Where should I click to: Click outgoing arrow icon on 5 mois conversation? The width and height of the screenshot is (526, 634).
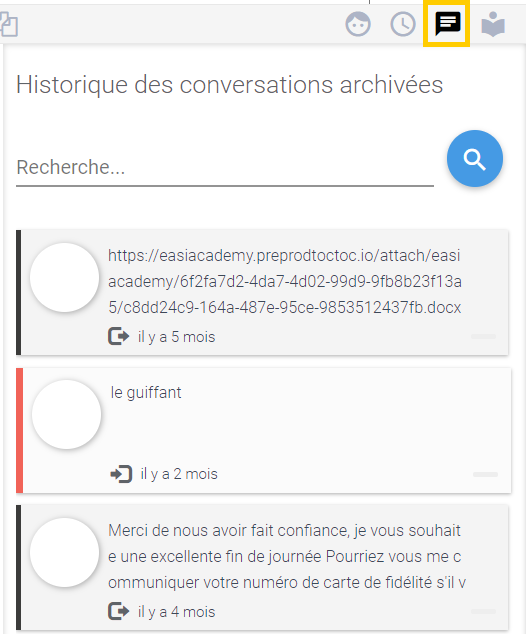[x=118, y=336]
